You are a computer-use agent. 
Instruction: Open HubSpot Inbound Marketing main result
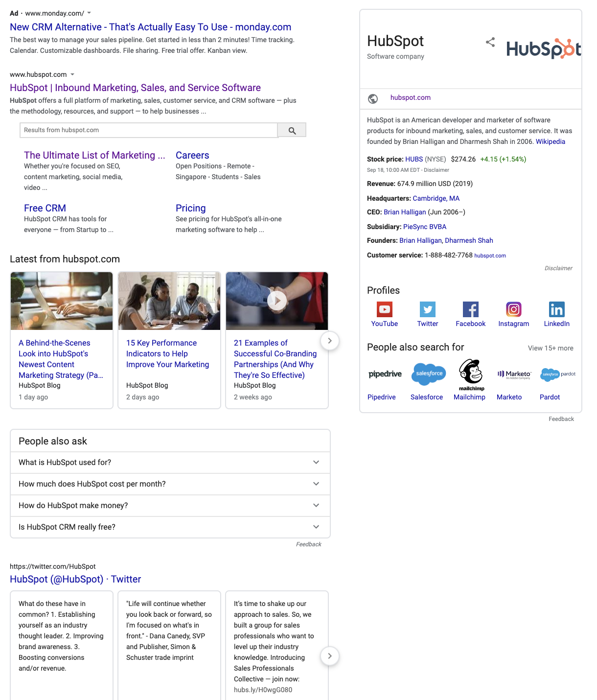click(135, 88)
